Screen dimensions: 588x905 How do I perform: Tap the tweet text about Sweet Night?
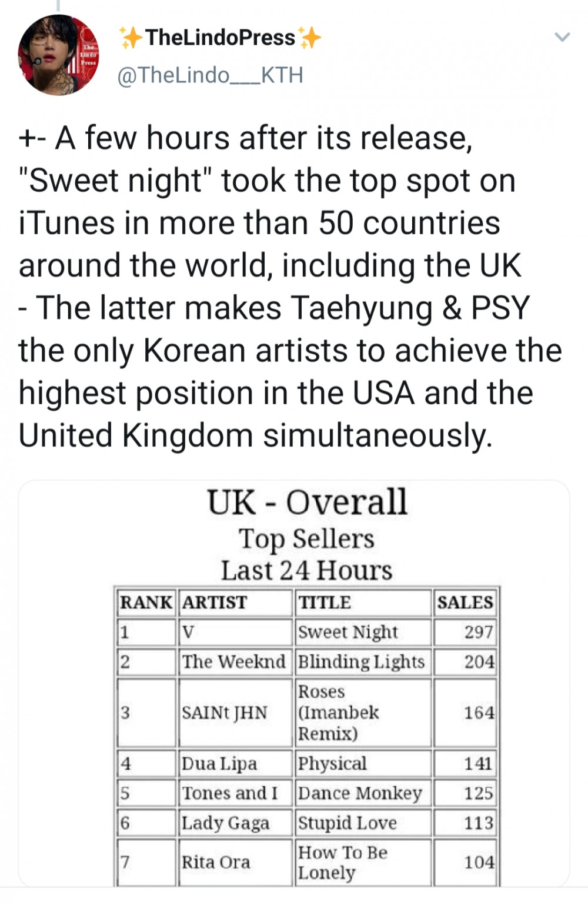click(x=290, y=286)
